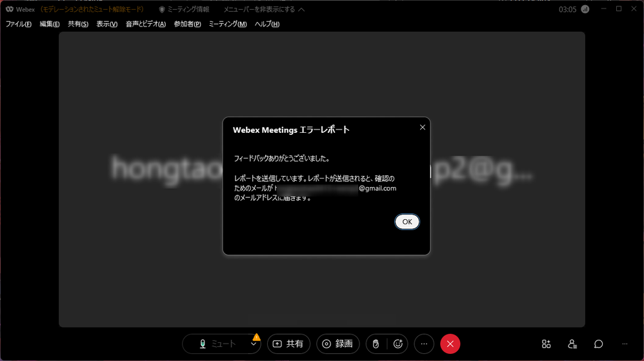The width and height of the screenshot is (644, 361).
Task: Open the 編集(E) menu
Action: [x=50, y=24]
